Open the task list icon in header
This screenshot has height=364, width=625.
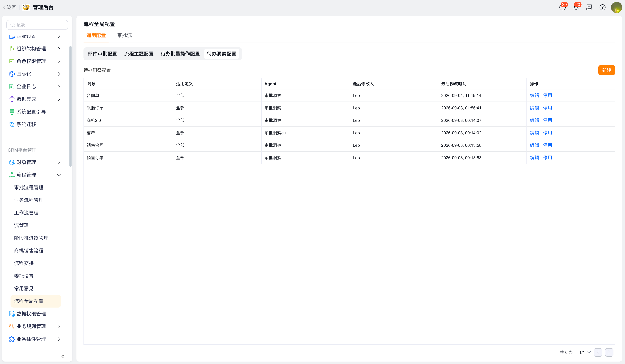(x=589, y=7)
